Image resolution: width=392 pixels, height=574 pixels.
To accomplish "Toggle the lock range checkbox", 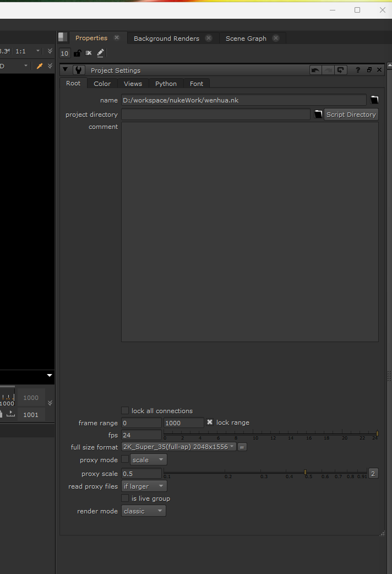I will pyautogui.click(x=210, y=423).
